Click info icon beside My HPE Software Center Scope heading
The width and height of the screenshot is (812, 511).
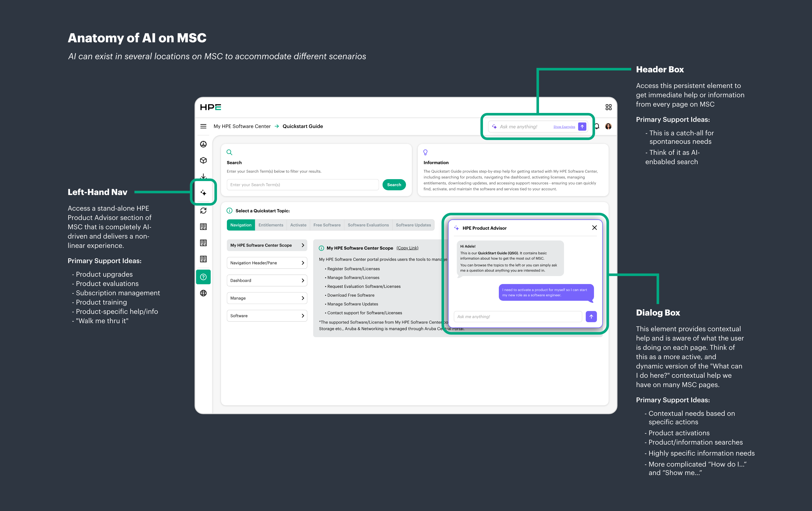click(321, 248)
